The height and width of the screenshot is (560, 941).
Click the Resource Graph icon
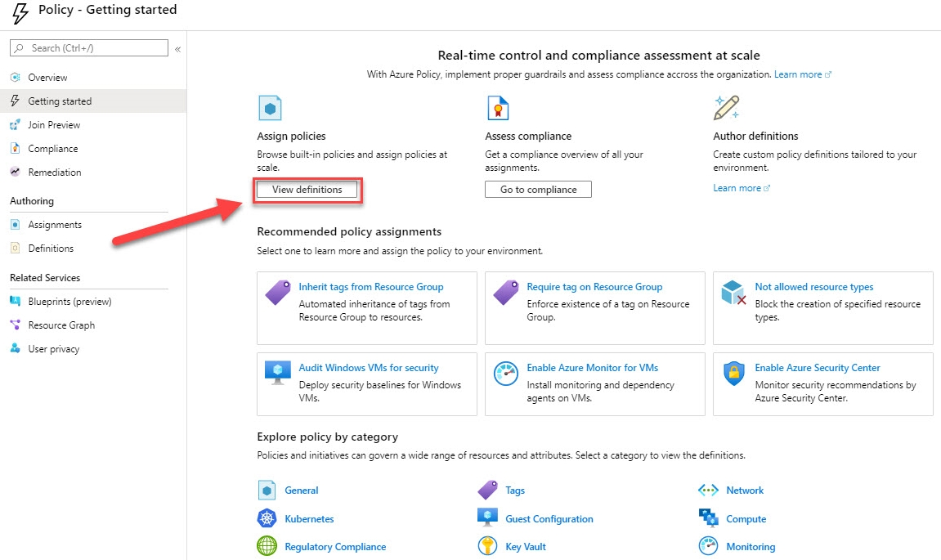[16, 325]
